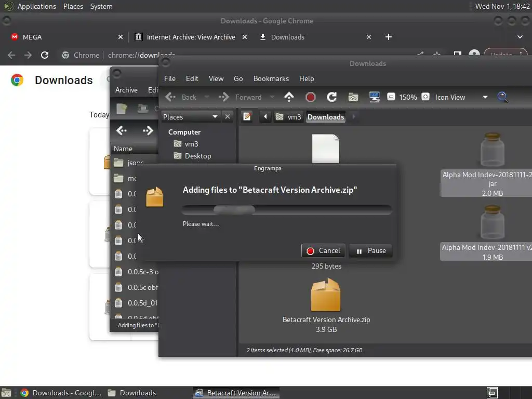The image size is (532, 399).
Task: Zoom out with minus icon
Action: 391,97
